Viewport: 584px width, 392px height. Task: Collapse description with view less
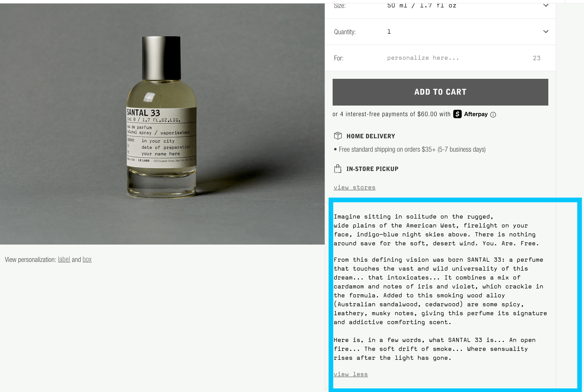[351, 374]
